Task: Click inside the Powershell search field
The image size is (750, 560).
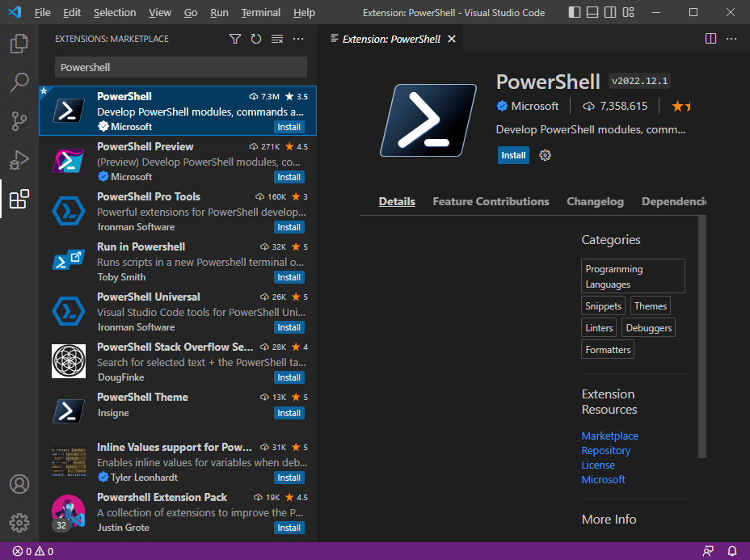Action: [178, 66]
